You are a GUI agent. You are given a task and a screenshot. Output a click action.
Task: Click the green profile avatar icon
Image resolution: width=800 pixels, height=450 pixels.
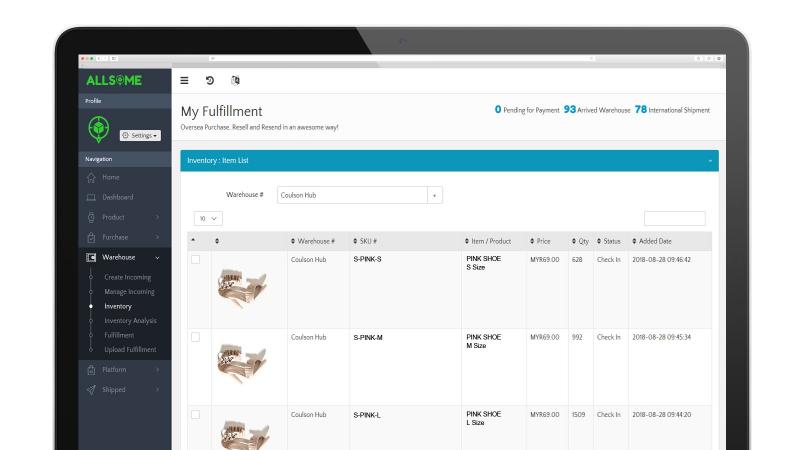click(98, 129)
